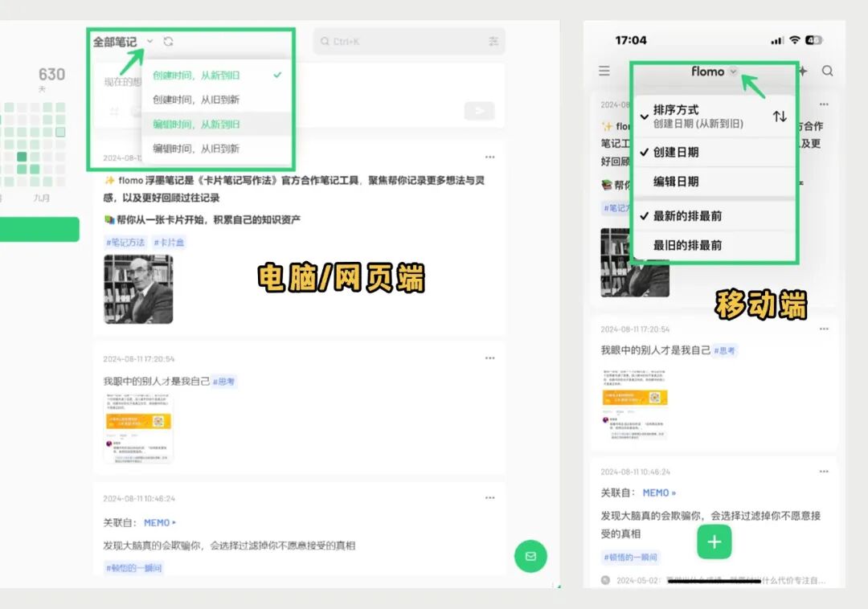
Task: Choose 编辑时间，从旧到新 sort option
Action: point(217,149)
